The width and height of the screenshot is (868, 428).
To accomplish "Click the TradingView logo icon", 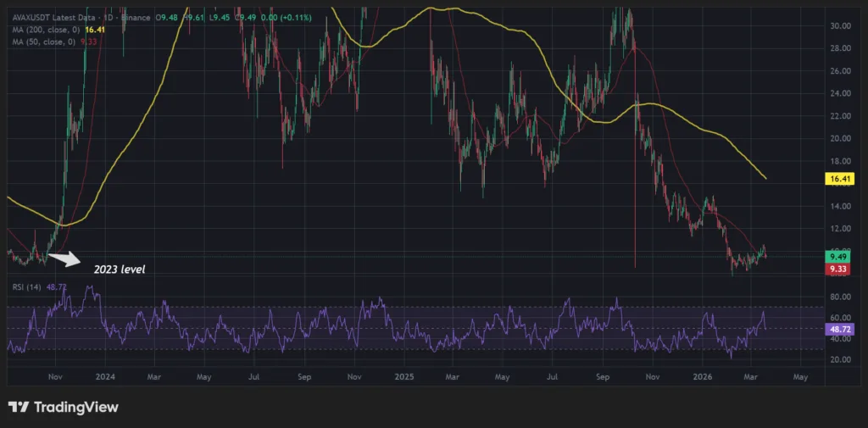I will pos(19,407).
